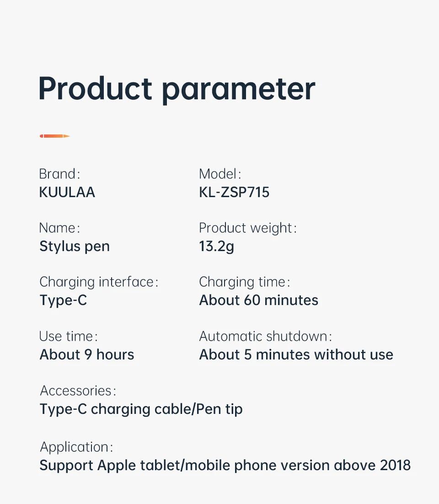
Task: Click the "Model:" label
Action: click(x=220, y=174)
